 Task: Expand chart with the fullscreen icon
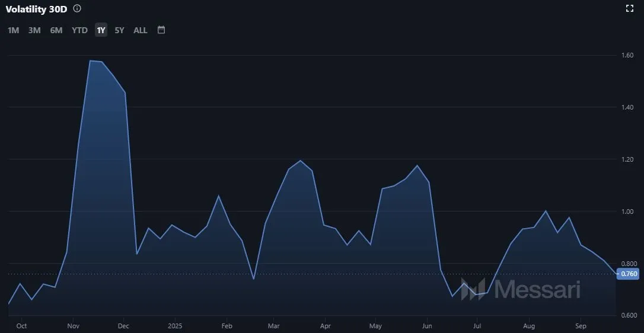click(x=630, y=8)
